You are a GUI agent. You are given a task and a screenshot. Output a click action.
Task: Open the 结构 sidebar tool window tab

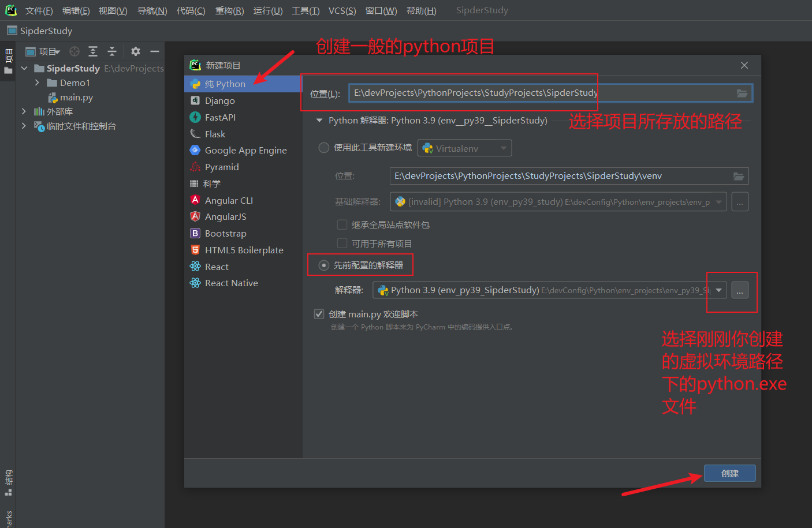(x=8, y=483)
